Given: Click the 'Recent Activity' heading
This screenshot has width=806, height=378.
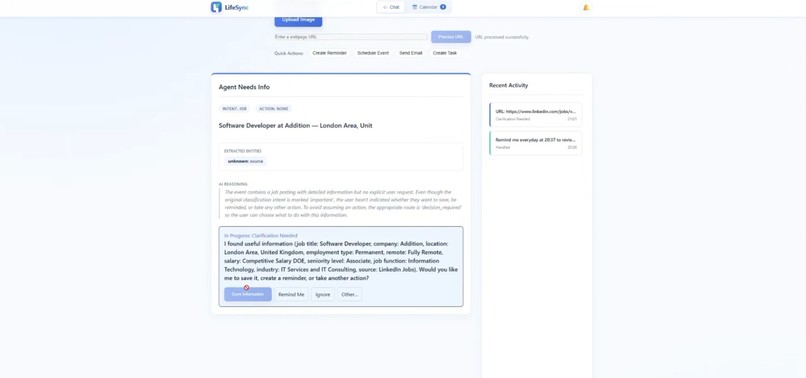Looking at the screenshot, I should 508,85.
